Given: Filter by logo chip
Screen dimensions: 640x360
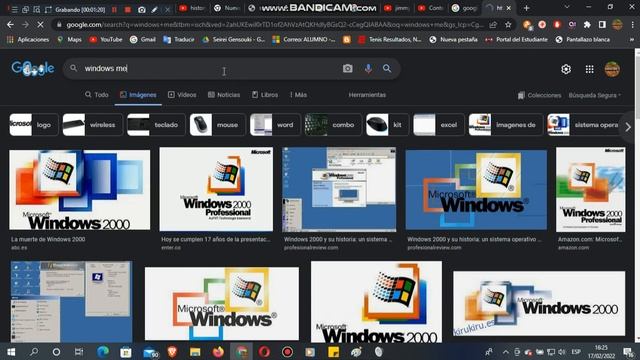Looking at the screenshot, I should pyautogui.click(x=34, y=125).
